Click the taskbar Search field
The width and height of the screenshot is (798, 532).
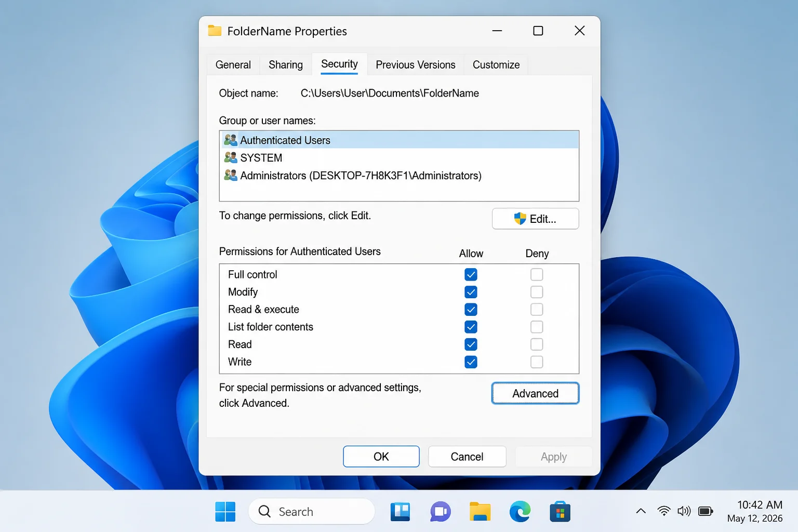tap(312, 512)
